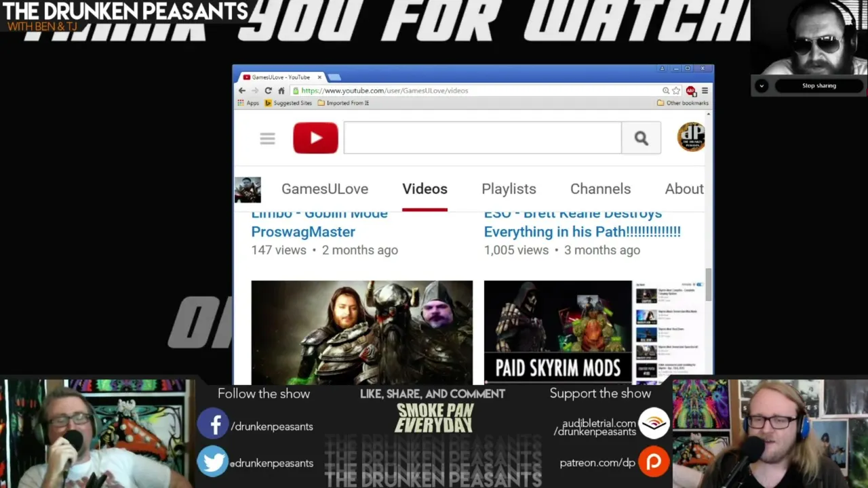
Task: Click the Twitter icon in overlay
Action: tap(213, 462)
